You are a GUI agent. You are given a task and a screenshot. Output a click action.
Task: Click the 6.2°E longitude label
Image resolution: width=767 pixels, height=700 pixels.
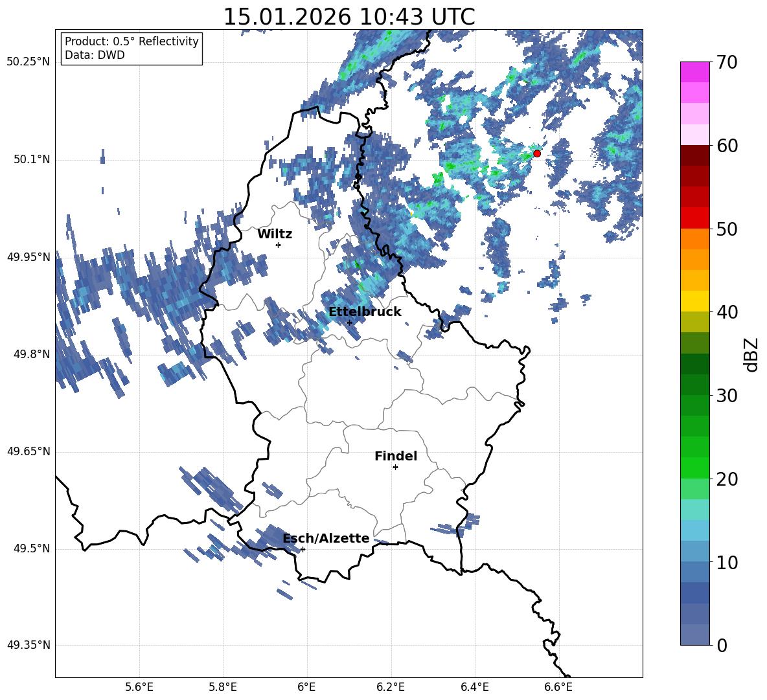tap(391, 687)
